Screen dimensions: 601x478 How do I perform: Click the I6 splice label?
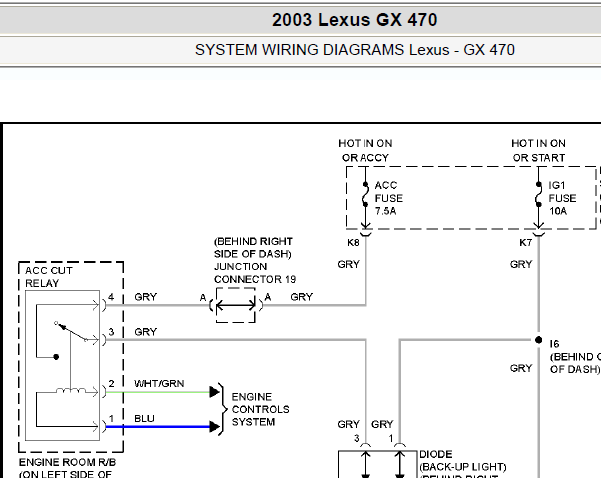[554, 344]
